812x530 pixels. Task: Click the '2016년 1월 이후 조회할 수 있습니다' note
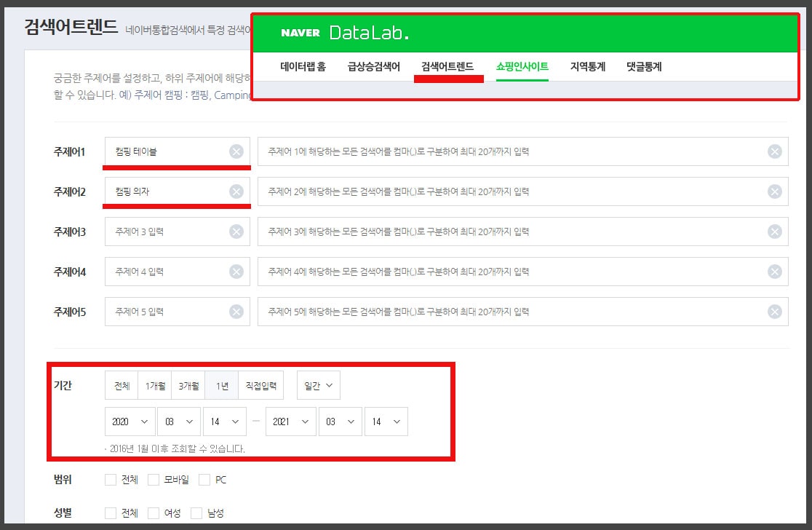(177, 448)
